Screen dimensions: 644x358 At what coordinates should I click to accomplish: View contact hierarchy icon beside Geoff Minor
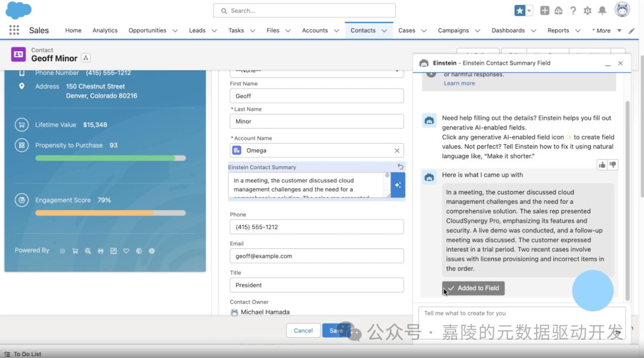tap(86, 58)
